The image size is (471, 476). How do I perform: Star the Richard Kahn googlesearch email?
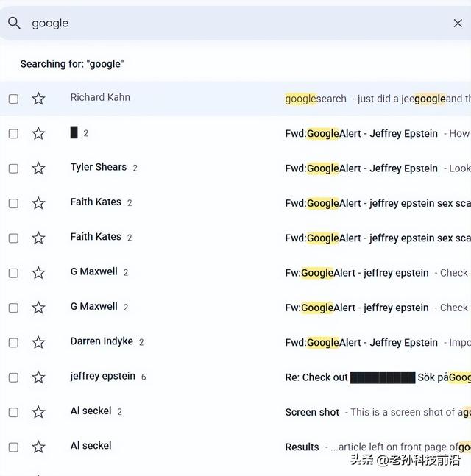[x=38, y=99]
